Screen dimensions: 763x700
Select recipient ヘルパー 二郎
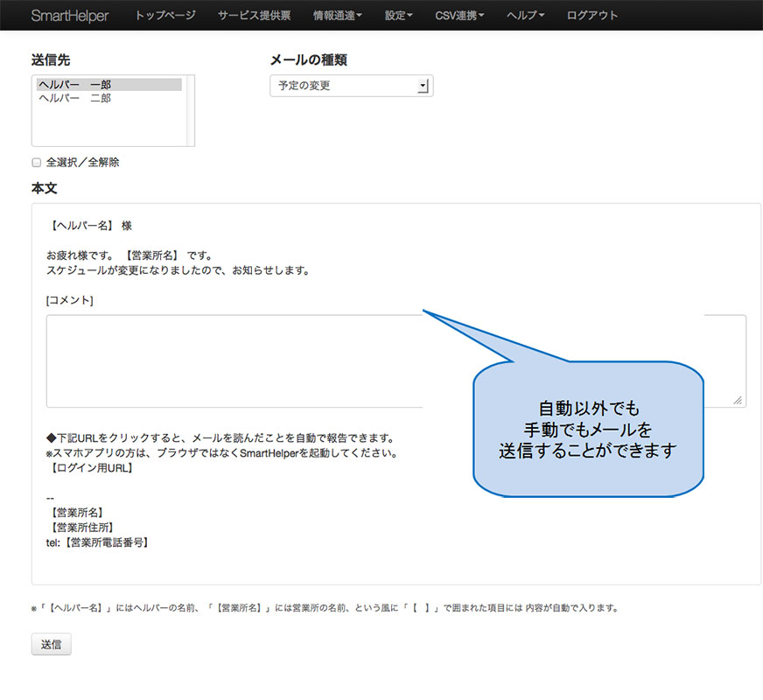point(109,98)
